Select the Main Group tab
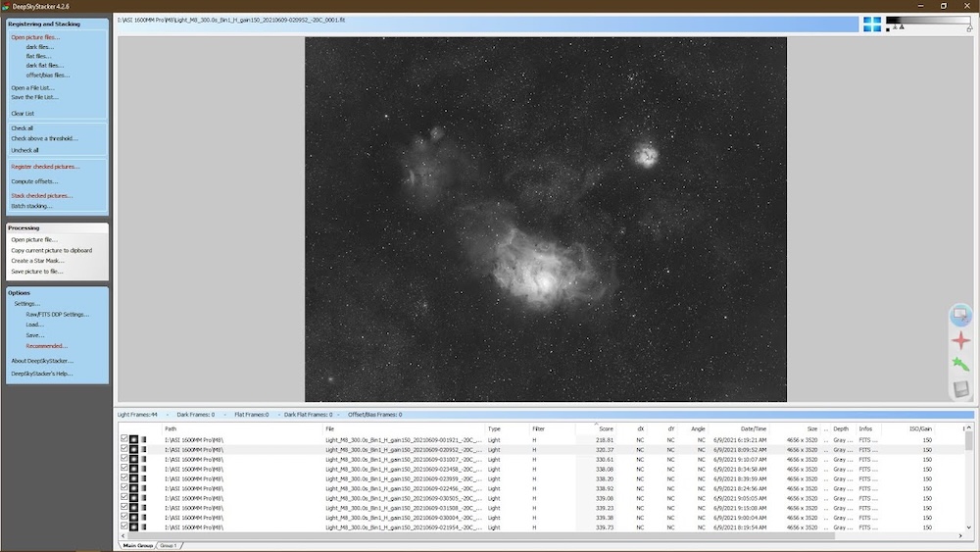This screenshot has width=980, height=552. coord(137,545)
